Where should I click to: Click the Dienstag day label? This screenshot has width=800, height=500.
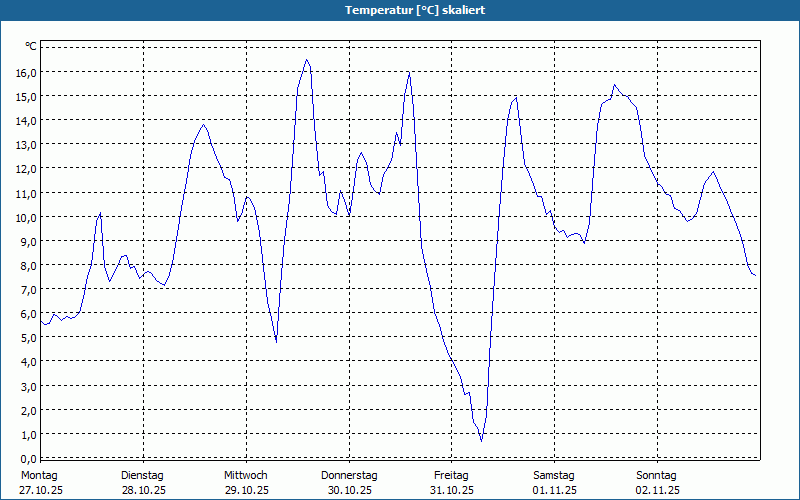click(142, 476)
